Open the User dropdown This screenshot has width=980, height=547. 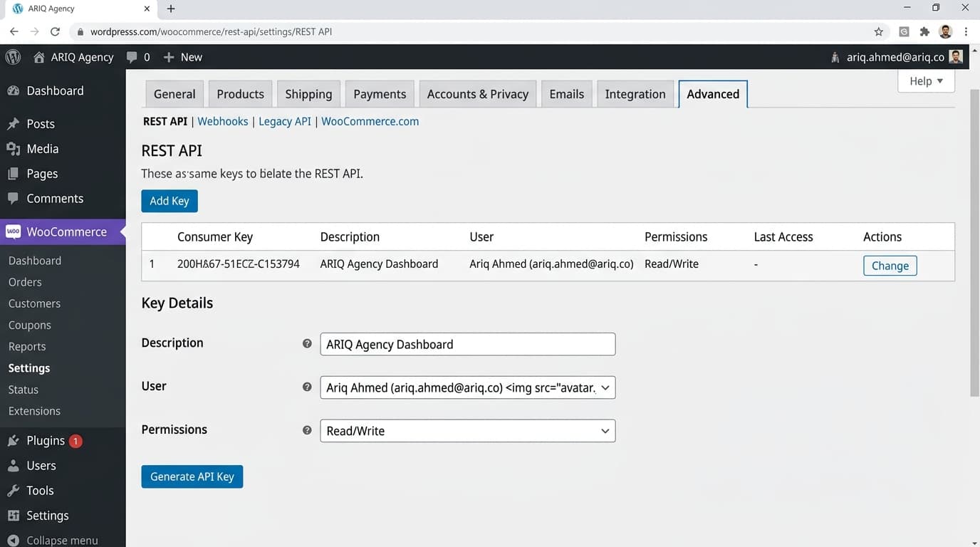(x=468, y=387)
